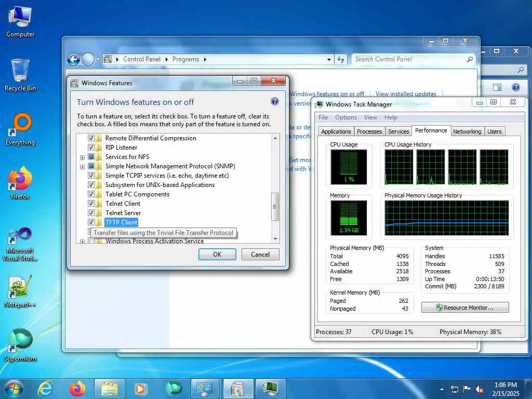Open the Task Manager View menu
Viewport: 532px width, 399px height.
pyautogui.click(x=370, y=117)
